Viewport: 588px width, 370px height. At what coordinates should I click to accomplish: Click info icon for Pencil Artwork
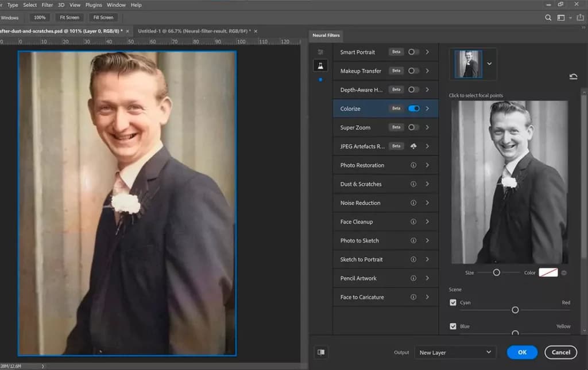413,278
